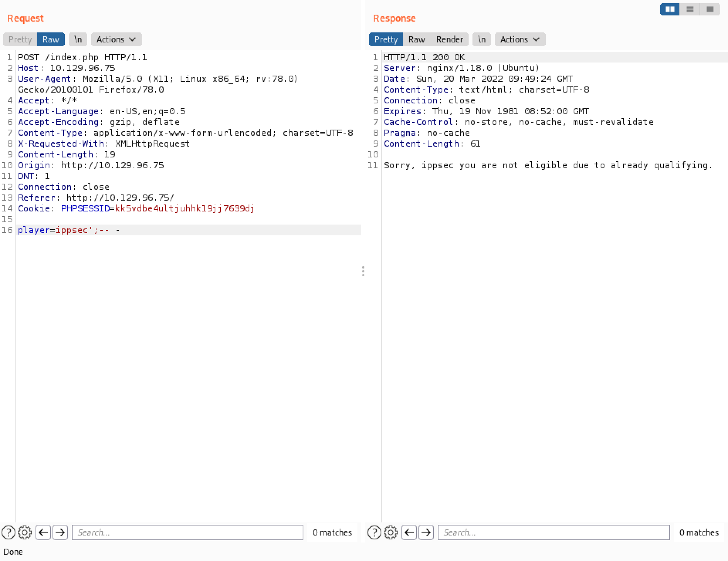This screenshot has width=728, height=561.
Task: Go to next match in Response pane
Action: pyautogui.click(x=426, y=532)
